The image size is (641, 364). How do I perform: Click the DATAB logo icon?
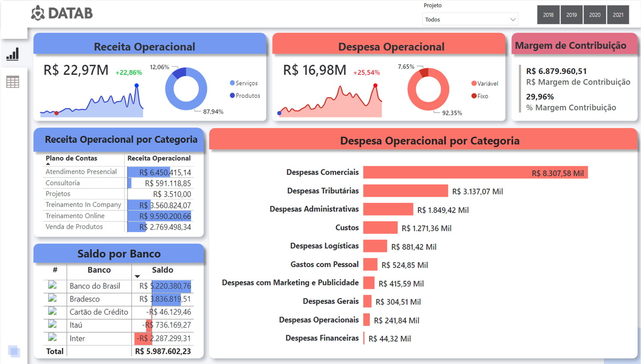pos(38,13)
